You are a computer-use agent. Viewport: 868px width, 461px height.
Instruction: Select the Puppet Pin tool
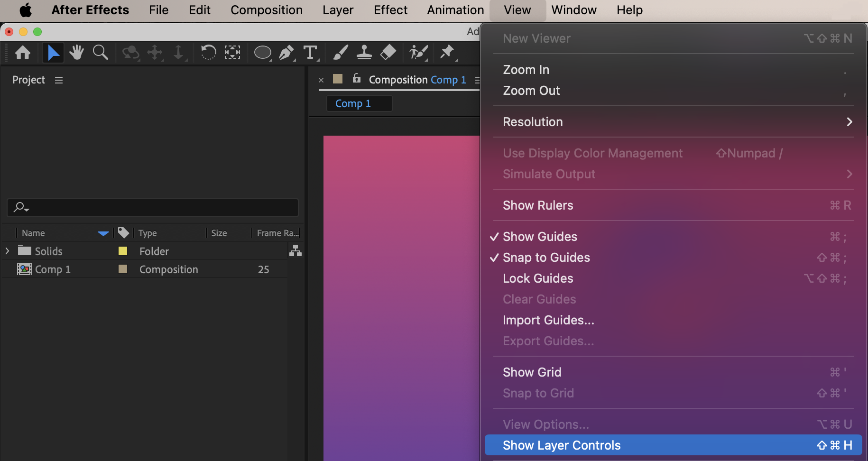pyautogui.click(x=447, y=52)
